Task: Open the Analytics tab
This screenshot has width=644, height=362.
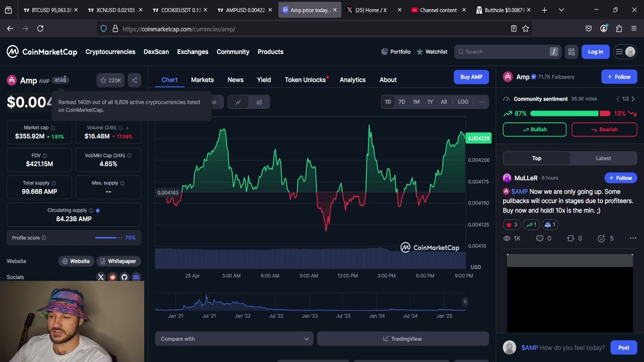Action: coord(353,80)
